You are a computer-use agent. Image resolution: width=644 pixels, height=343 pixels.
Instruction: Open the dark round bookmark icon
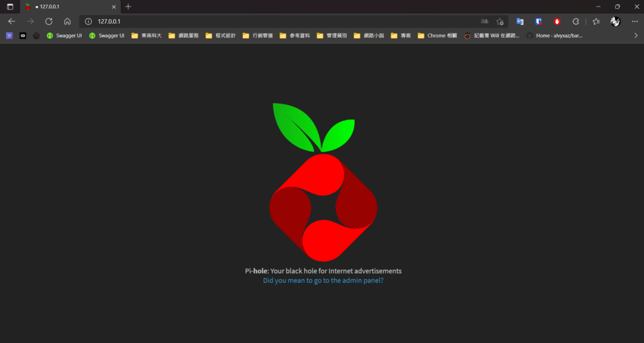[x=36, y=36]
